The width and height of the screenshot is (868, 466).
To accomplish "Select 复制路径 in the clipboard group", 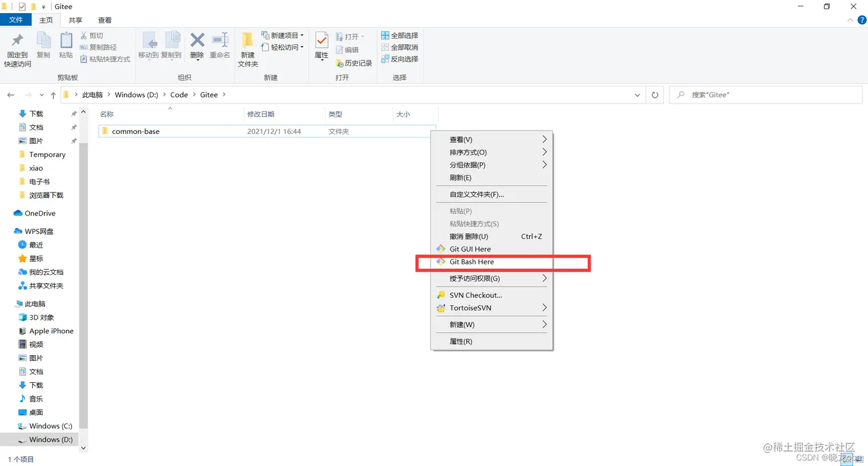I will coord(98,47).
